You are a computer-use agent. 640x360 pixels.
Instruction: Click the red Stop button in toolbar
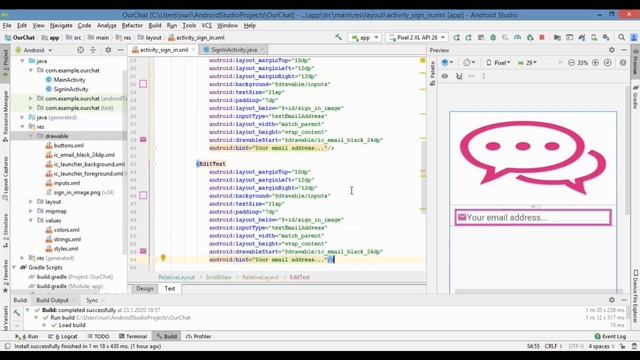pos(542,38)
